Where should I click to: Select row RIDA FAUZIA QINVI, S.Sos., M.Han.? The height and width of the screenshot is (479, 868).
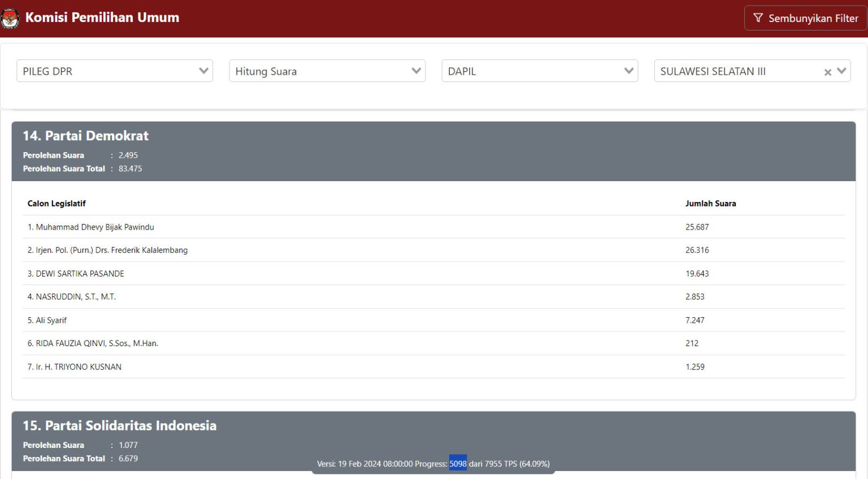point(433,343)
